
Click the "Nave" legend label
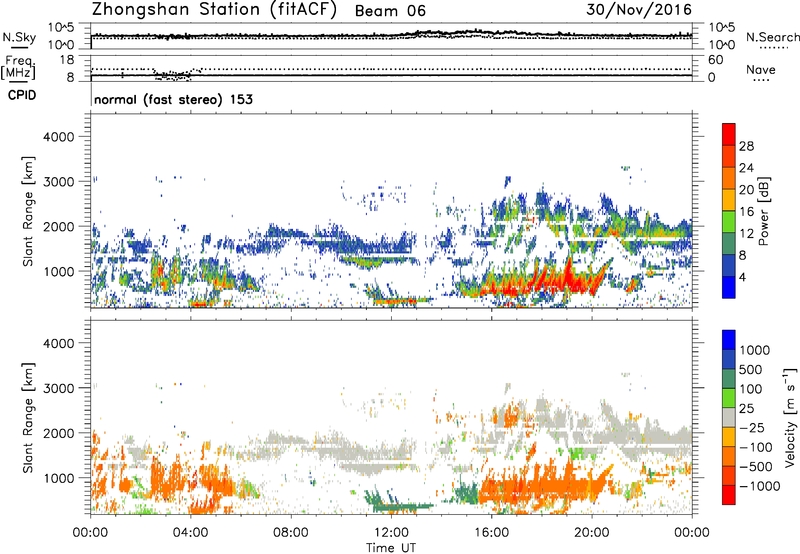point(761,69)
